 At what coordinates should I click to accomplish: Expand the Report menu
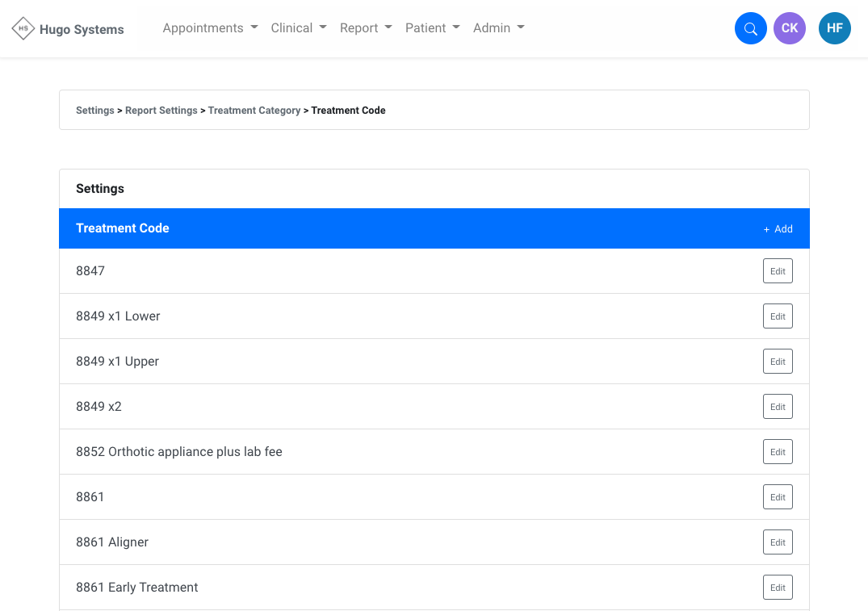pyautogui.click(x=366, y=28)
